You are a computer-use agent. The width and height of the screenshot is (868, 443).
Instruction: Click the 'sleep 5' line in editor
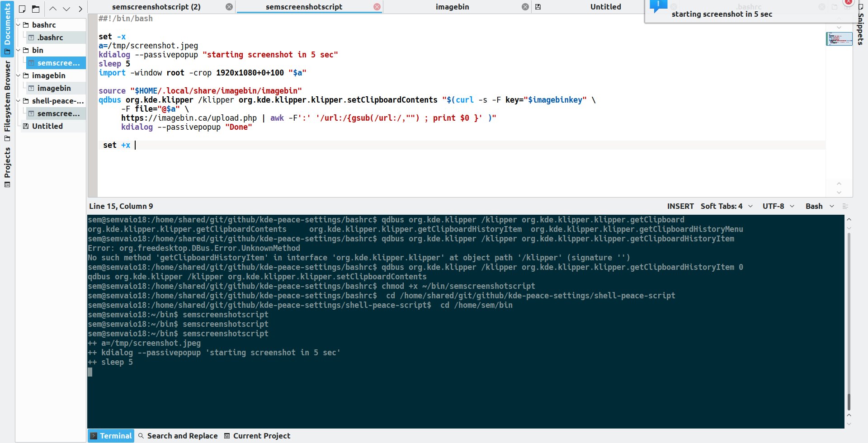(x=114, y=64)
